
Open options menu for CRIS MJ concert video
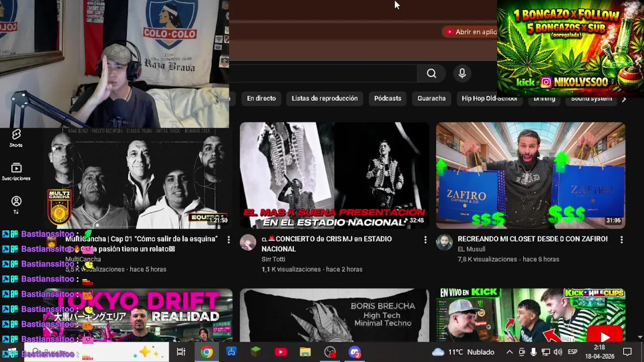click(x=425, y=240)
